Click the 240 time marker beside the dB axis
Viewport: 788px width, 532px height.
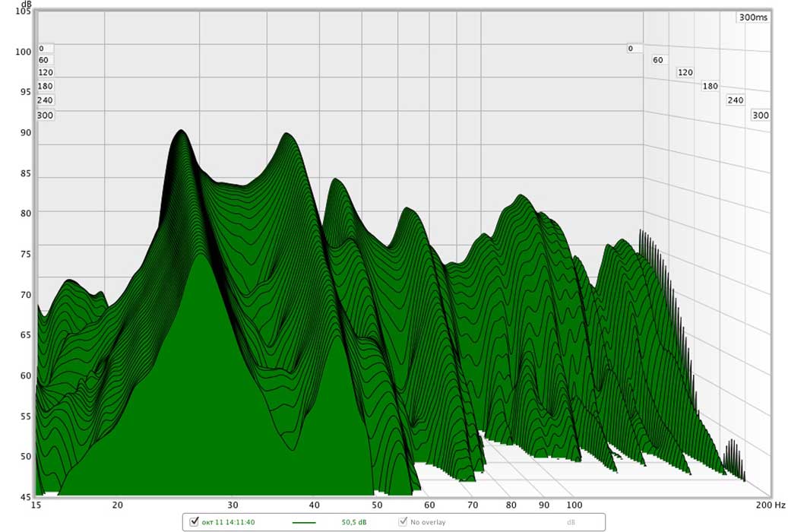[x=45, y=100]
